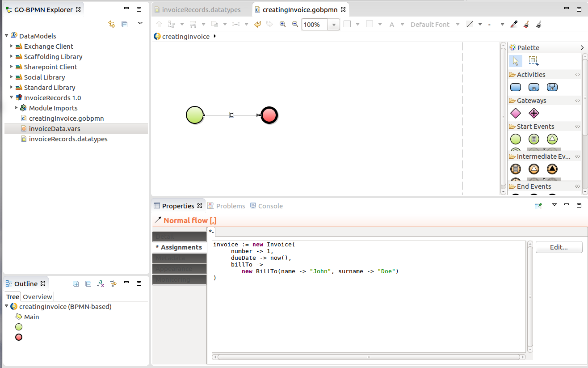This screenshot has width=588, height=368.
Task: Select the Tree tab in Outline
Action: point(13,296)
